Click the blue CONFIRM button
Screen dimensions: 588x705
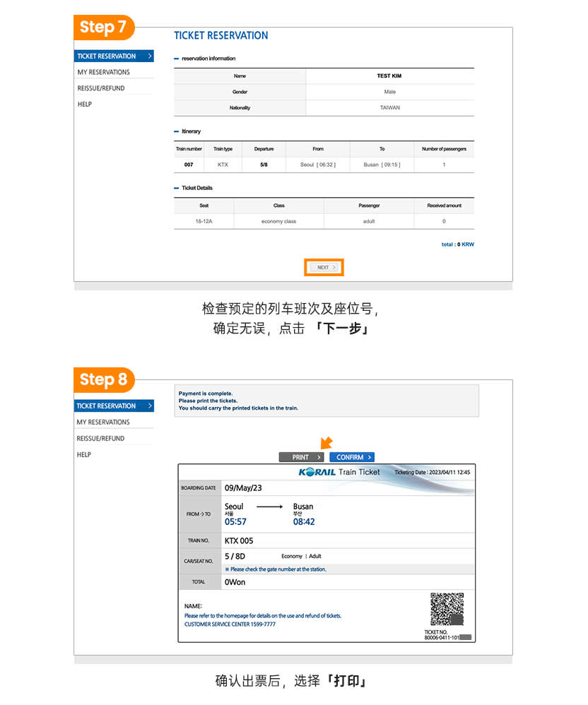click(x=351, y=457)
